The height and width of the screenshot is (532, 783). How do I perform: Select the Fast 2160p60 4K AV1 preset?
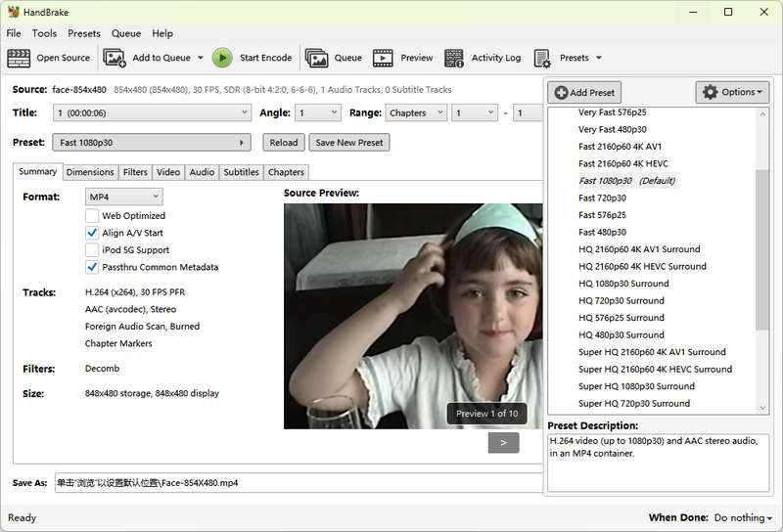[620, 147]
